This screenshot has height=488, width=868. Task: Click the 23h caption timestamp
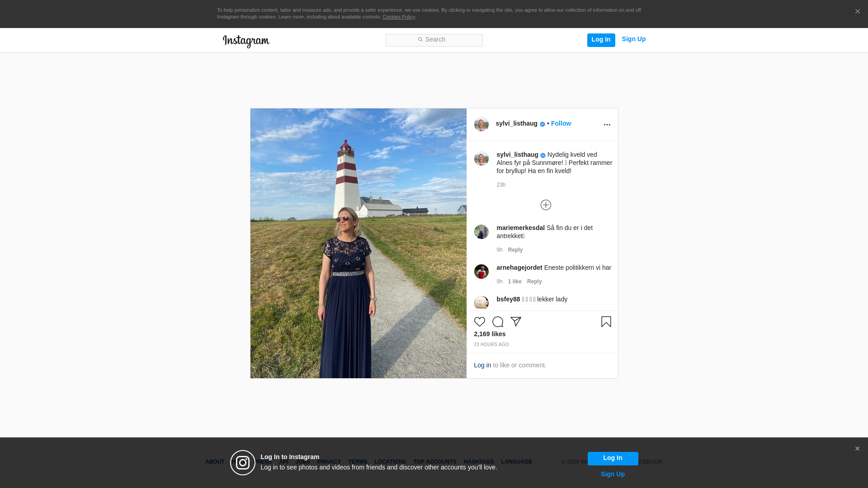[x=501, y=185]
